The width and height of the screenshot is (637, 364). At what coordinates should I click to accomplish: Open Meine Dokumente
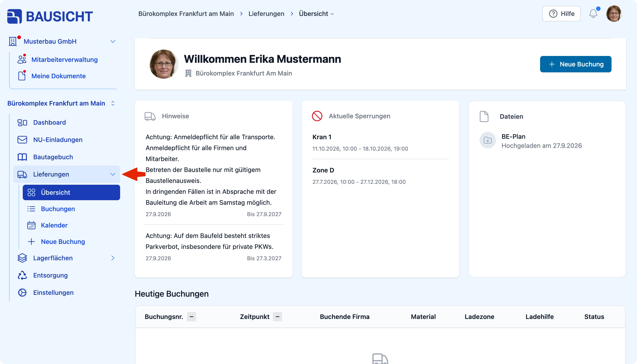click(58, 76)
